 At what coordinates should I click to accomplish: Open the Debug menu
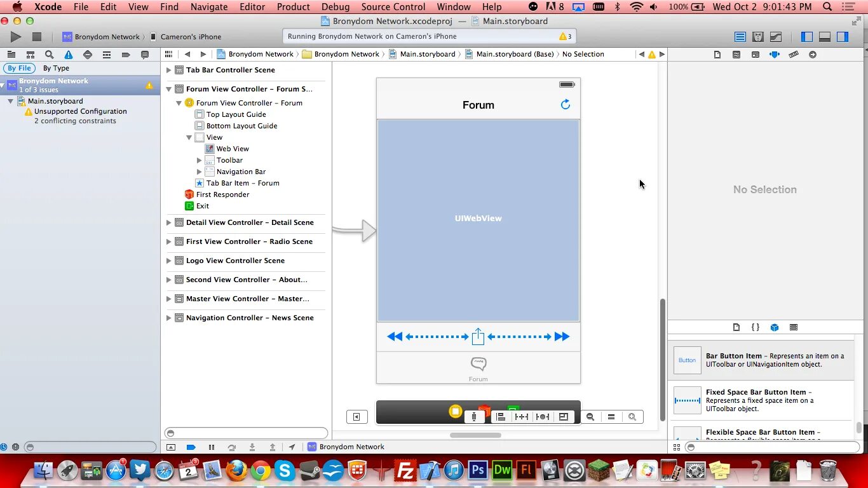[336, 7]
